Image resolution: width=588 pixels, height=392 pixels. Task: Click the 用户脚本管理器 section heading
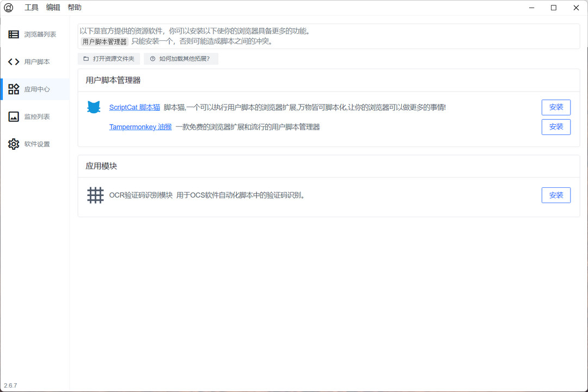(113, 80)
